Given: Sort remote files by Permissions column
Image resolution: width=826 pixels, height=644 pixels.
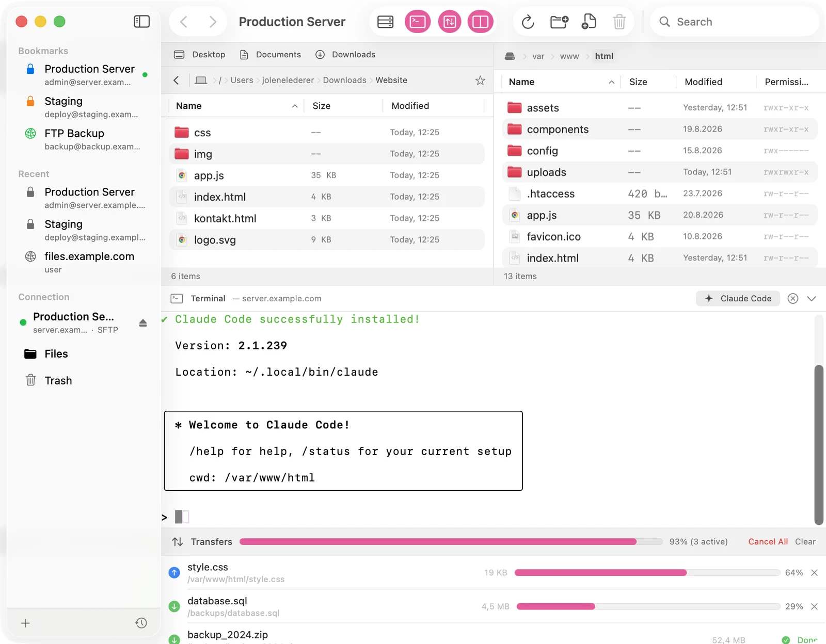Looking at the screenshot, I should (x=787, y=82).
